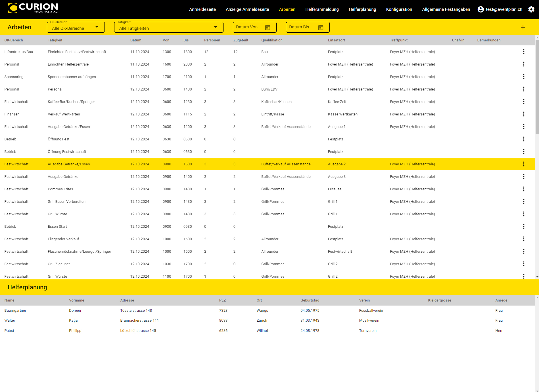The width and height of the screenshot is (539, 392).
Task: Click the Geburtstag column header in Helferplanung
Action: coord(310,300)
